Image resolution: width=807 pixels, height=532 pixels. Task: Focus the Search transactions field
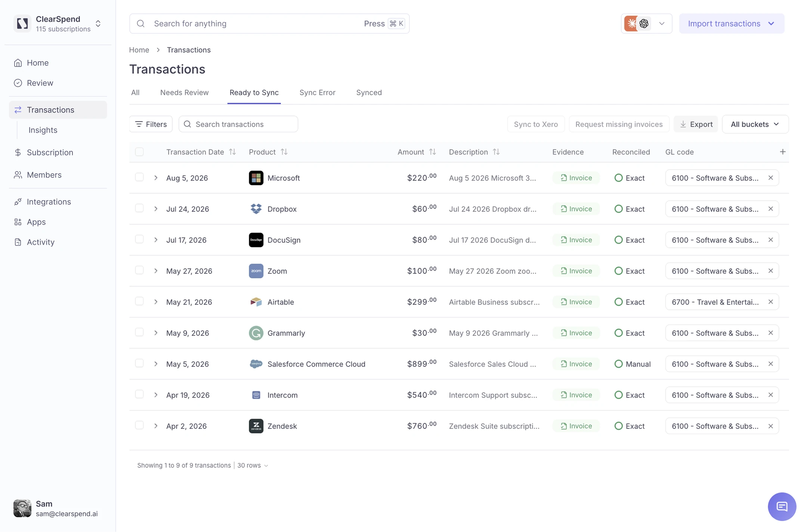238,124
